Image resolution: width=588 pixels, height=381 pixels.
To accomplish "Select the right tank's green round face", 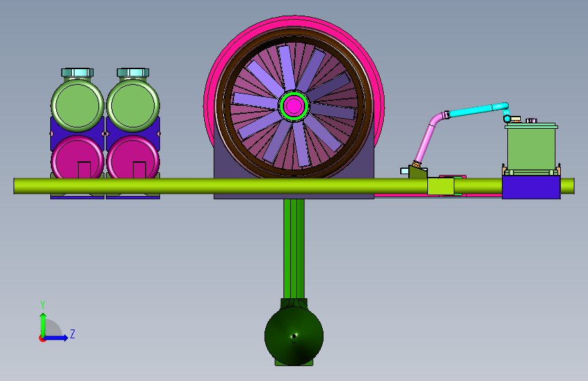I will pos(133,106).
